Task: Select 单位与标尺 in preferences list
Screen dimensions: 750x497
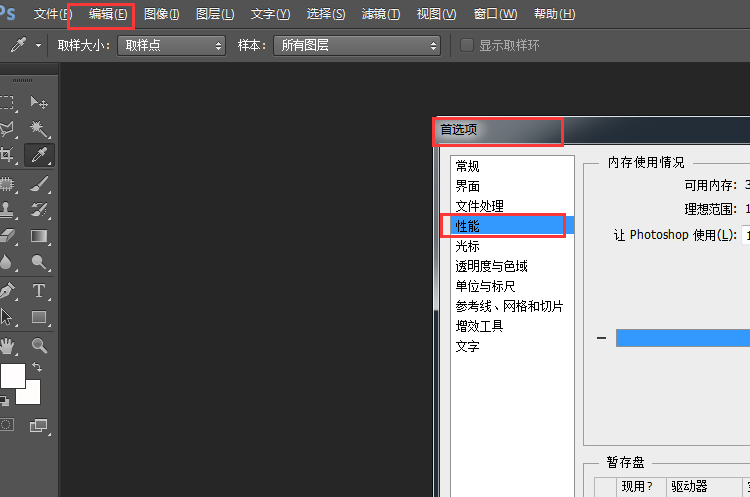Action: coord(512,286)
